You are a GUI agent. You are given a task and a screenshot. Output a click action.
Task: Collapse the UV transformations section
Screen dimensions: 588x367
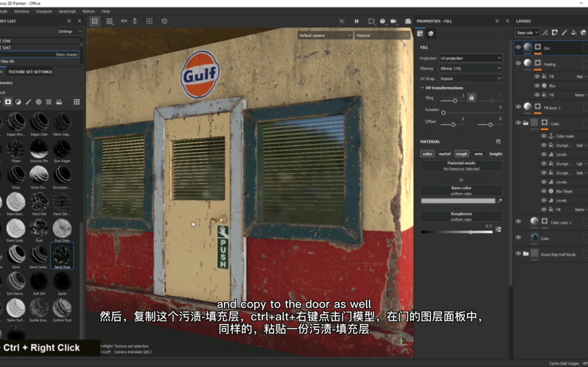422,88
